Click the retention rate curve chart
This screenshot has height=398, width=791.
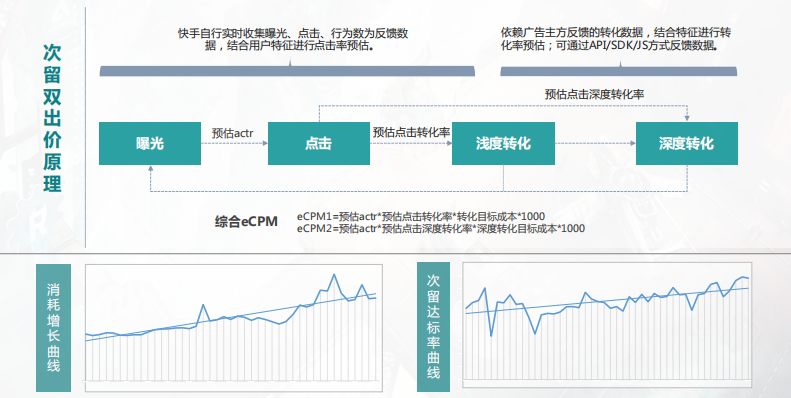point(607,324)
